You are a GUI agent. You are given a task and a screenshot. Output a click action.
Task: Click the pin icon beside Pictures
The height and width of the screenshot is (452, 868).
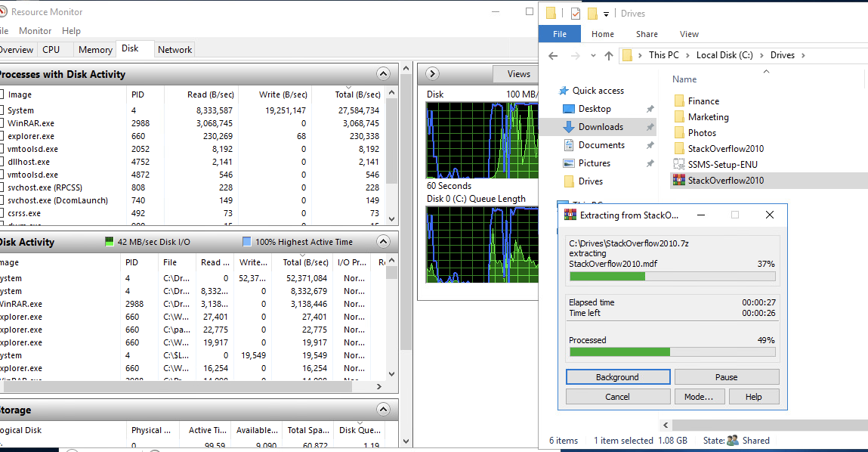pyautogui.click(x=650, y=163)
